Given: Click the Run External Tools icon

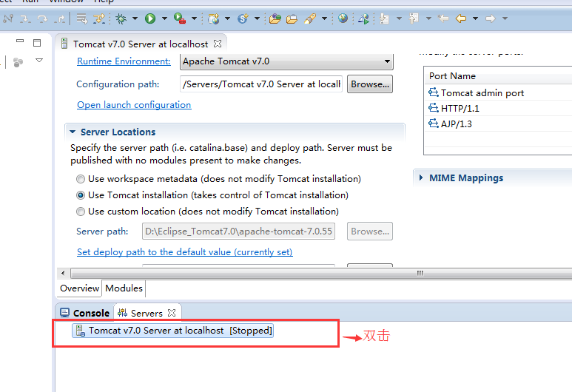Looking at the screenshot, I should pos(180,18).
